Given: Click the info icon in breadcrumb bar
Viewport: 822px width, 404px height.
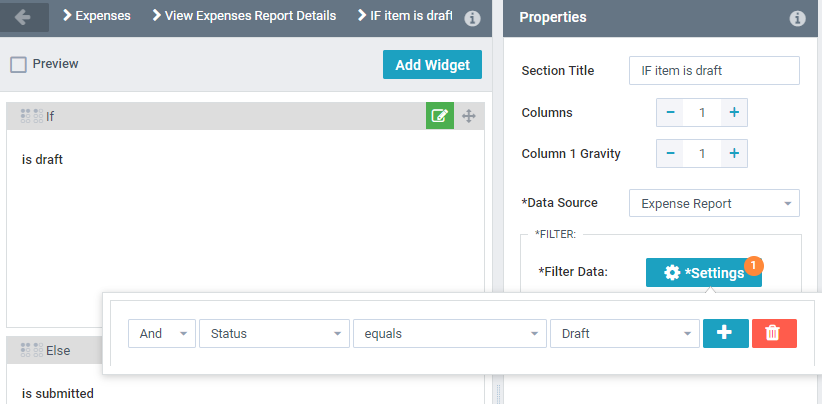Looking at the screenshot, I should pyautogui.click(x=473, y=18).
